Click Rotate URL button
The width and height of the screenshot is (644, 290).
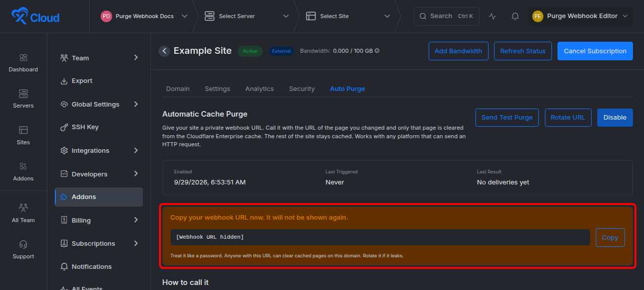point(568,118)
